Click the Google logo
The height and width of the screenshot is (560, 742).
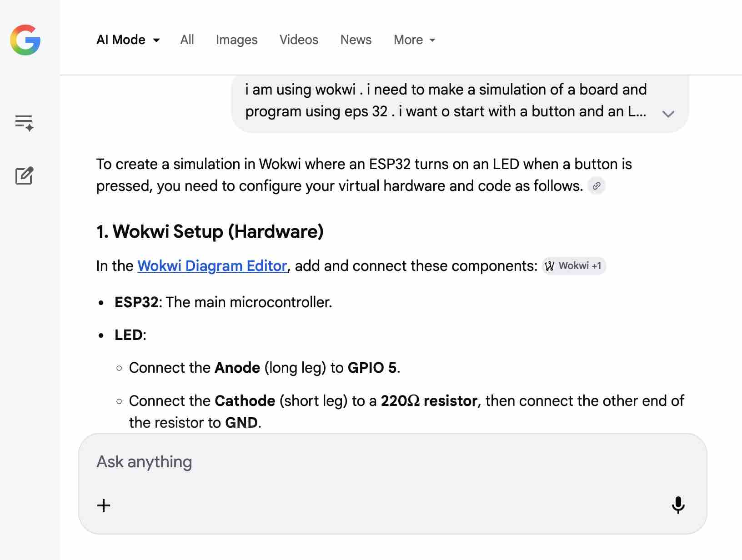pyautogui.click(x=25, y=40)
